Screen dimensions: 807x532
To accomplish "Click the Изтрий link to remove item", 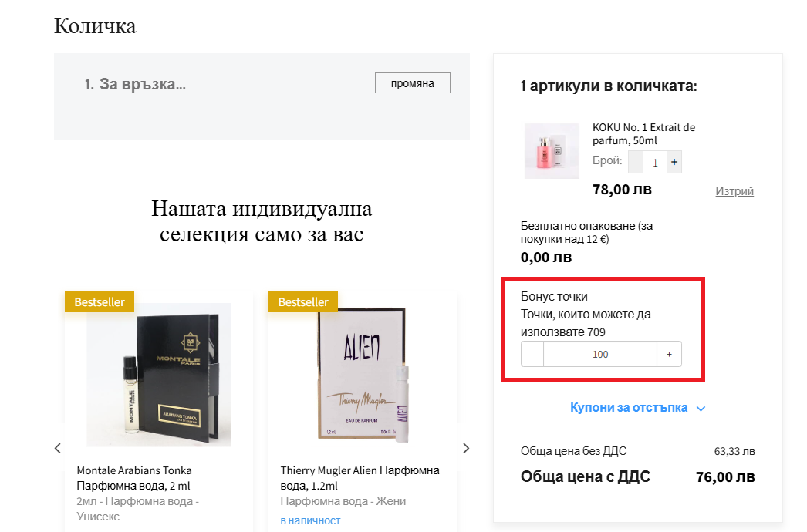I will pos(734,191).
